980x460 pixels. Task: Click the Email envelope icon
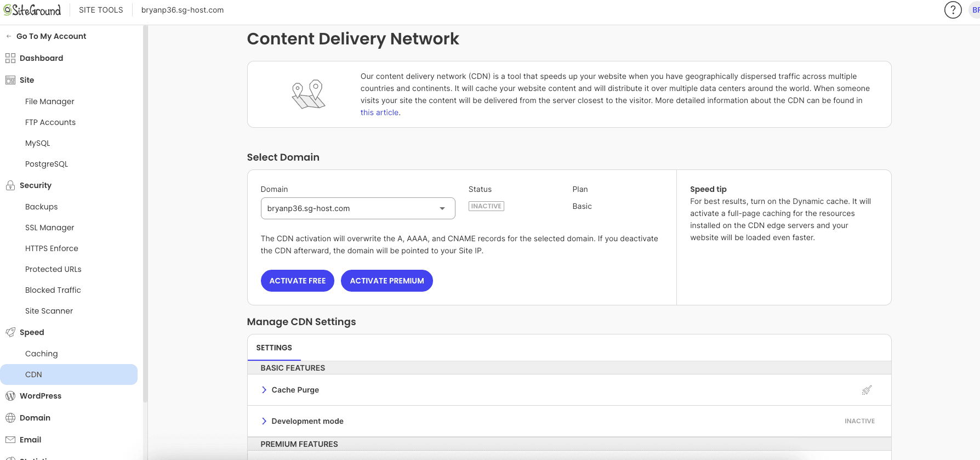click(x=10, y=440)
